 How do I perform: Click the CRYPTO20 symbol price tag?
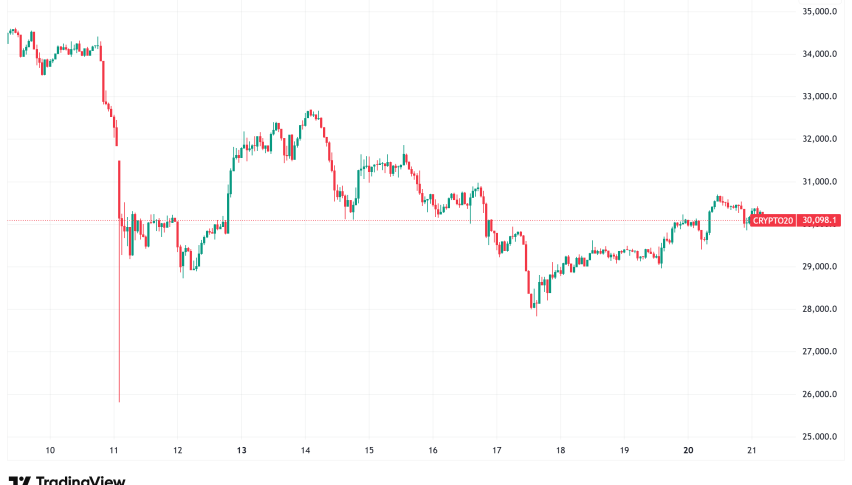point(772,220)
